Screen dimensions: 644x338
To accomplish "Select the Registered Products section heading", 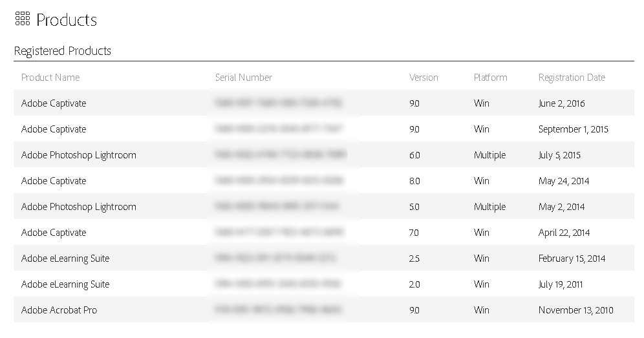I will coord(63,51).
